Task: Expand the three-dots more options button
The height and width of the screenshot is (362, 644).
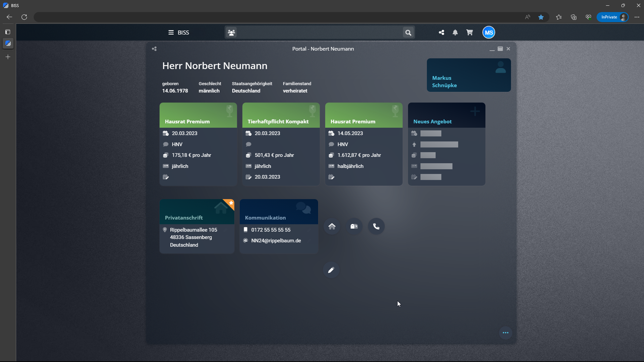Action: point(505,333)
